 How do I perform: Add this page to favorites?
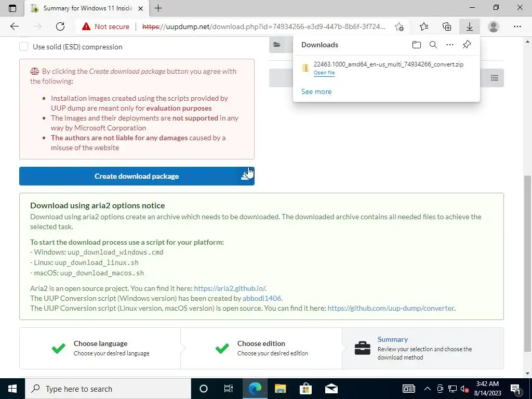click(400, 26)
